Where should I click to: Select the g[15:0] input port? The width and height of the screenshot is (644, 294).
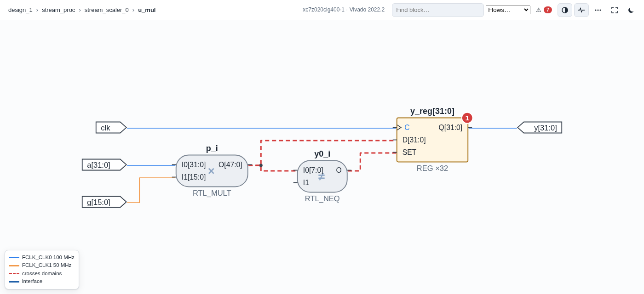pyautogui.click(x=104, y=202)
